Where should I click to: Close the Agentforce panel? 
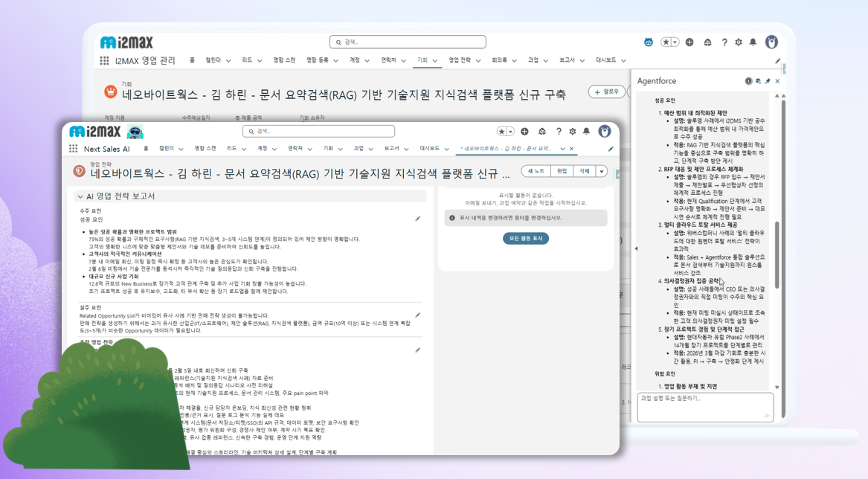click(x=777, y=81)
